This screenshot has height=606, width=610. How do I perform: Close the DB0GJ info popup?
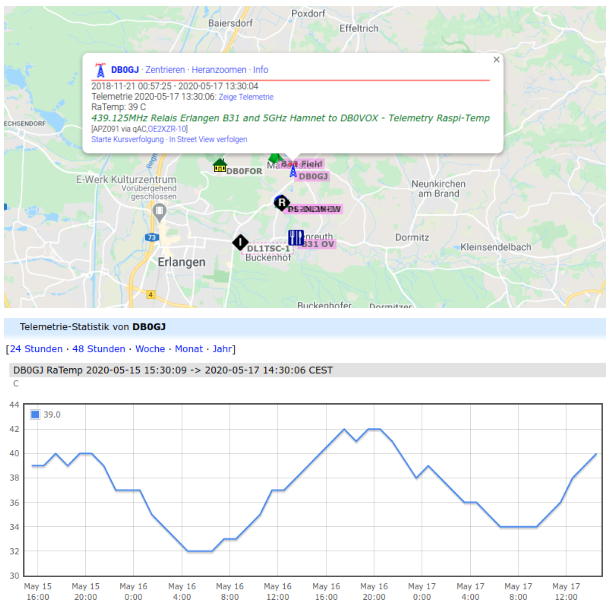496,60
